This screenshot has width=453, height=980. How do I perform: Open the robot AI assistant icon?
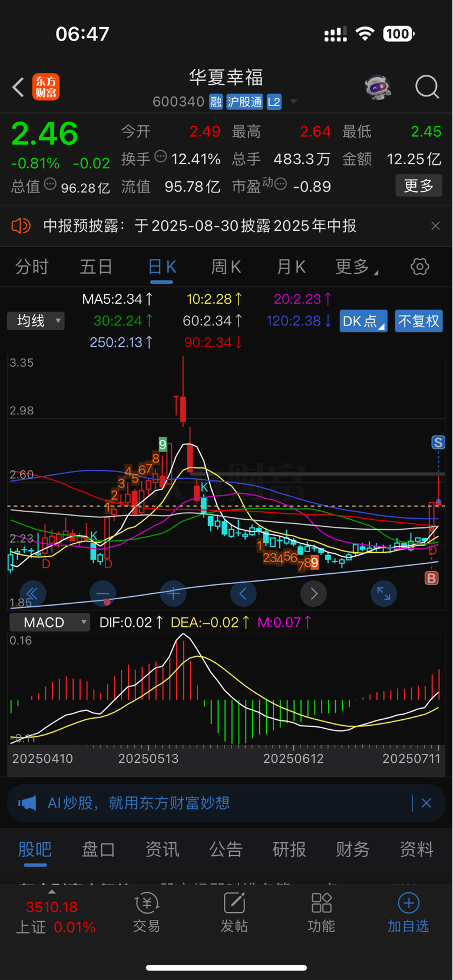pyautogui.click(x=378, y=88)
